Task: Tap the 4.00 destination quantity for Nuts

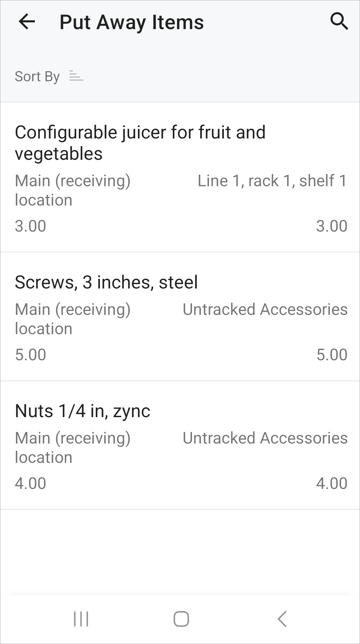Action: coord(332,483)
